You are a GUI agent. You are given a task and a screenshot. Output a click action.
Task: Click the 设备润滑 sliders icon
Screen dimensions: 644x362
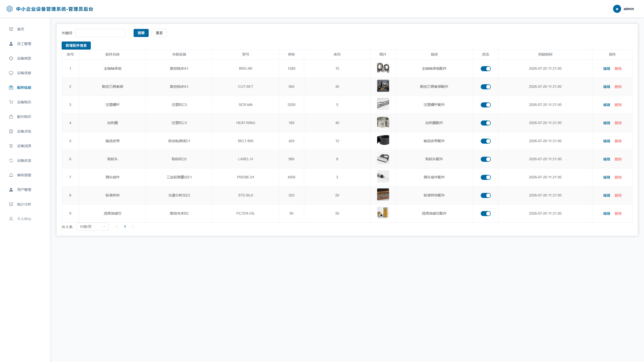coord(11,146)
